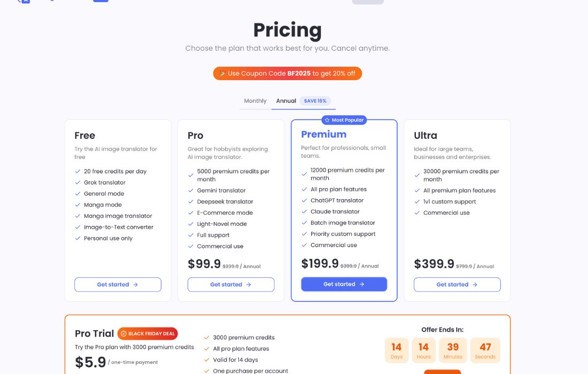Click the BF2025 coupon code text
The width and height of the screenshot is (588, 374).
[x=299, y=74]
